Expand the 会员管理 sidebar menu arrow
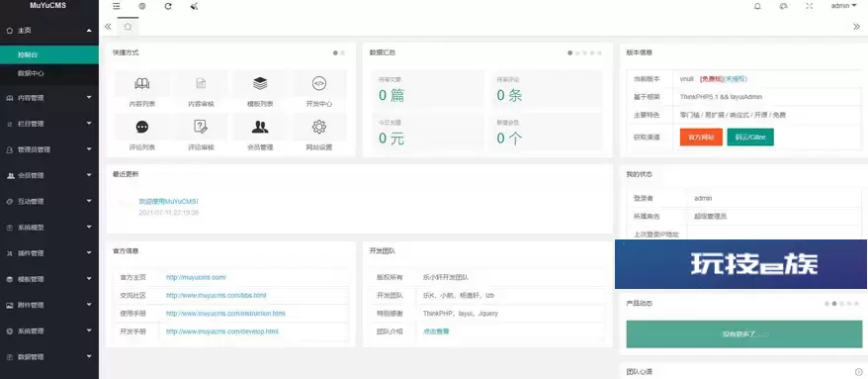This screenshot has height=379, width=868. 89,176
